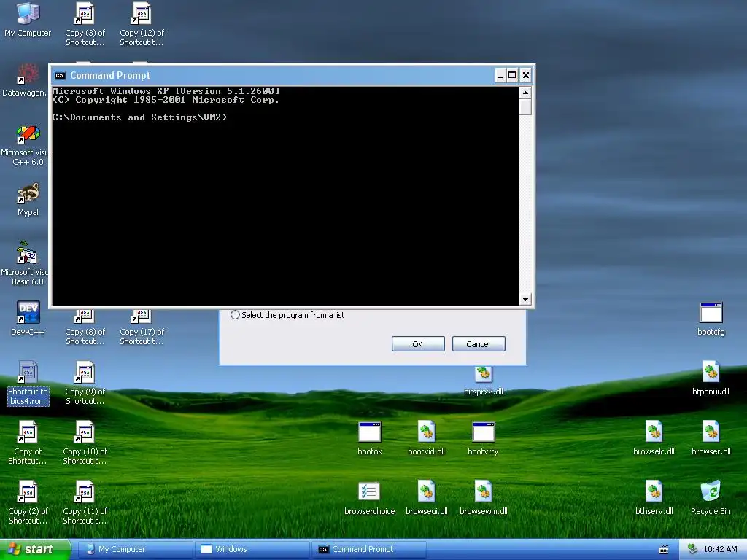Click Command Prompt scrollbar up arrow
Viewport: 747px width, 560px height.
click(525, 93)
